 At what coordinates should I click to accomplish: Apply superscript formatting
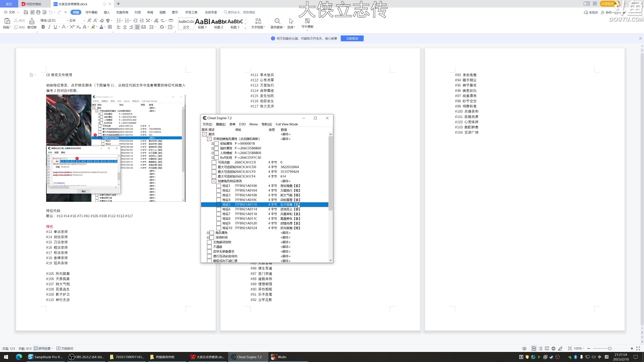click(x=72, y=27)
